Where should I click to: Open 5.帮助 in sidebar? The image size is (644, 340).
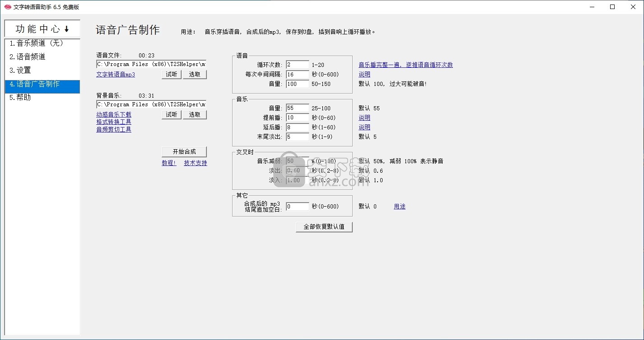(42, 98)
